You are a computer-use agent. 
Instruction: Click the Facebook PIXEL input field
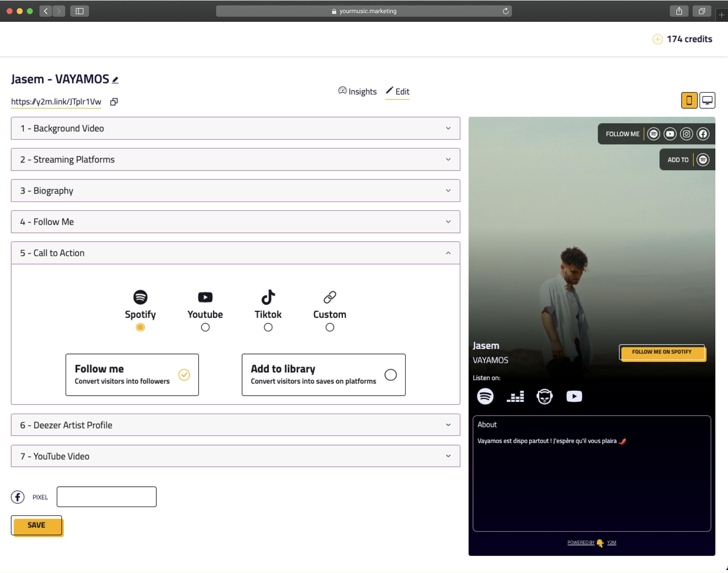tap(107, 497)
